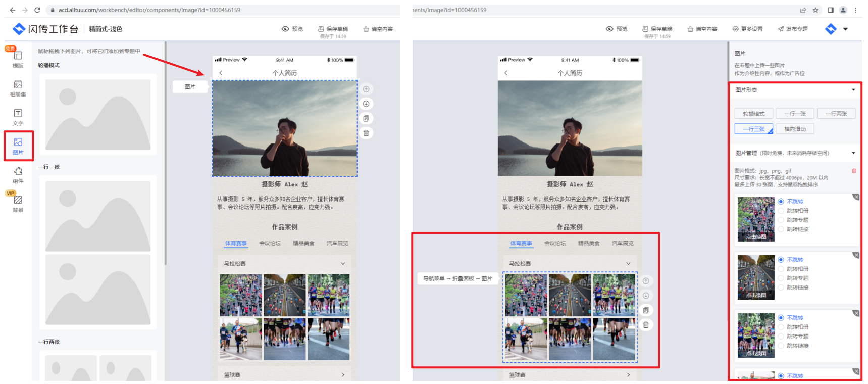Move selected top photo block up
The image size is (868, 384).
pos(366,89)
